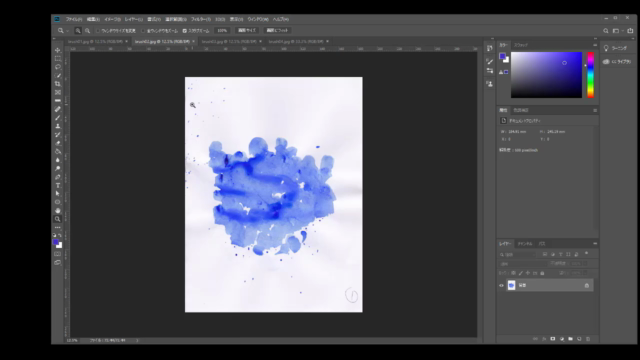
Task: Create a new layer
Action: [x=579, y=339]
